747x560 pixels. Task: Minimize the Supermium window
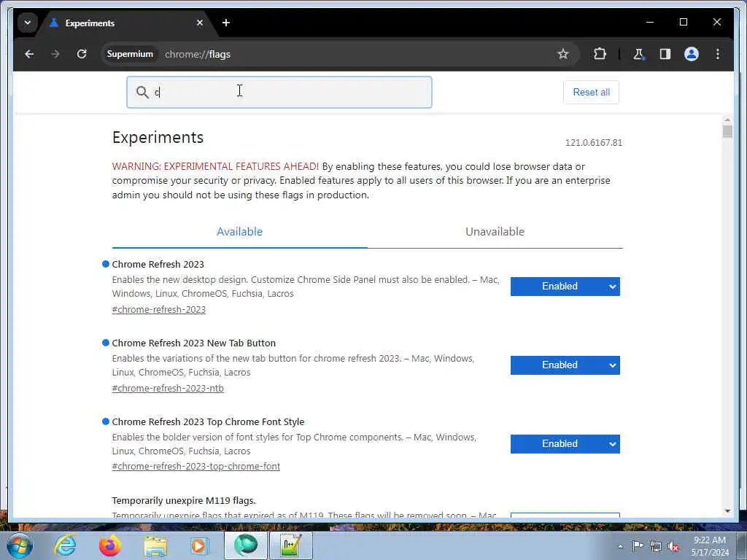[x=650, y=22]
